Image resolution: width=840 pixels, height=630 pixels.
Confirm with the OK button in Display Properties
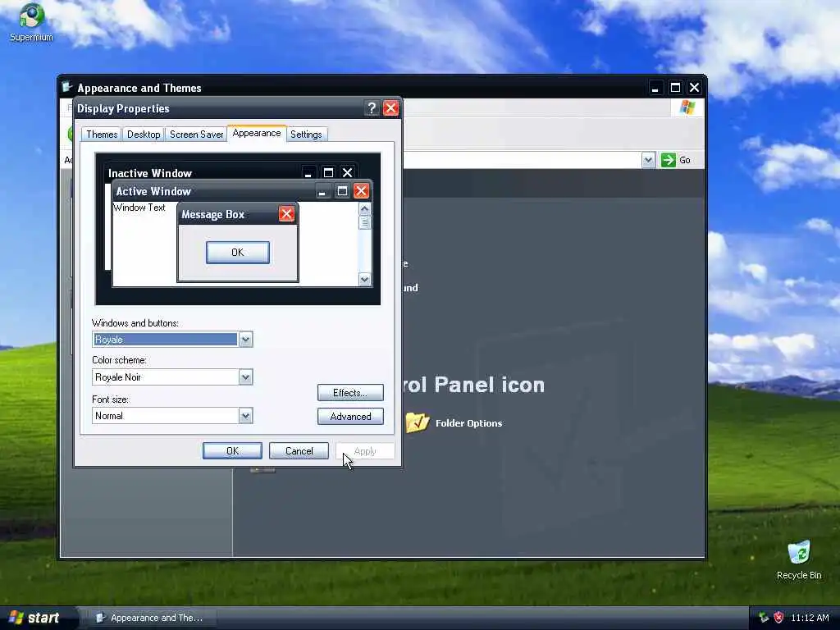point(232,451)
